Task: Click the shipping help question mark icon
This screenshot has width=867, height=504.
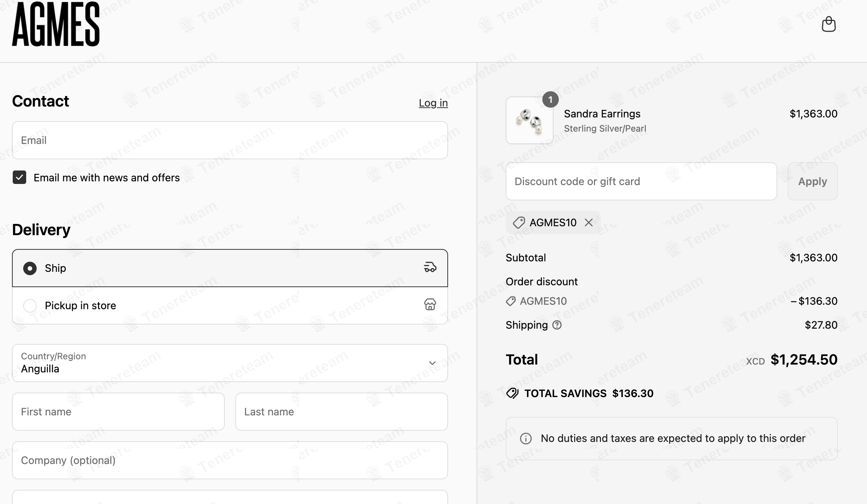Action: pos(557,325)
